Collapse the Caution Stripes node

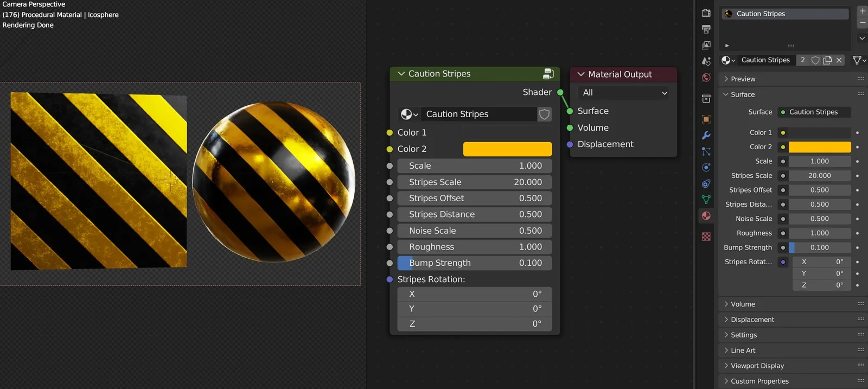401,74
